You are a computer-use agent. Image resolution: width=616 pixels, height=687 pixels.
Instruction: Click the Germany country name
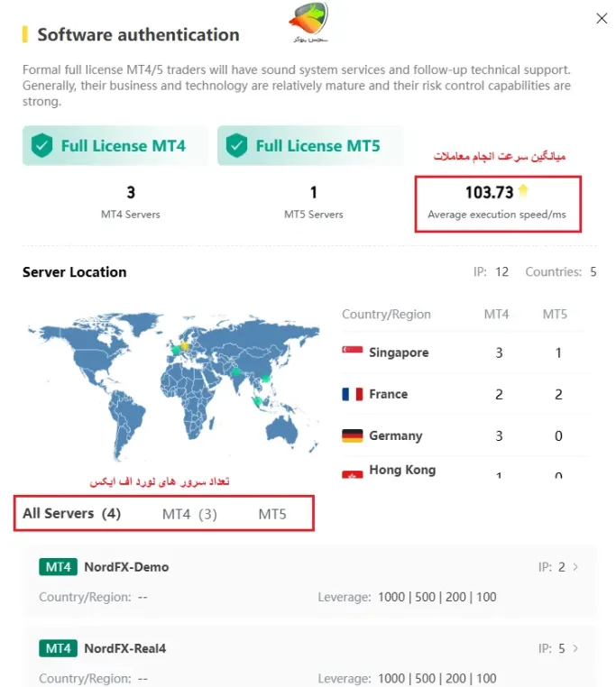click(395, 436)
